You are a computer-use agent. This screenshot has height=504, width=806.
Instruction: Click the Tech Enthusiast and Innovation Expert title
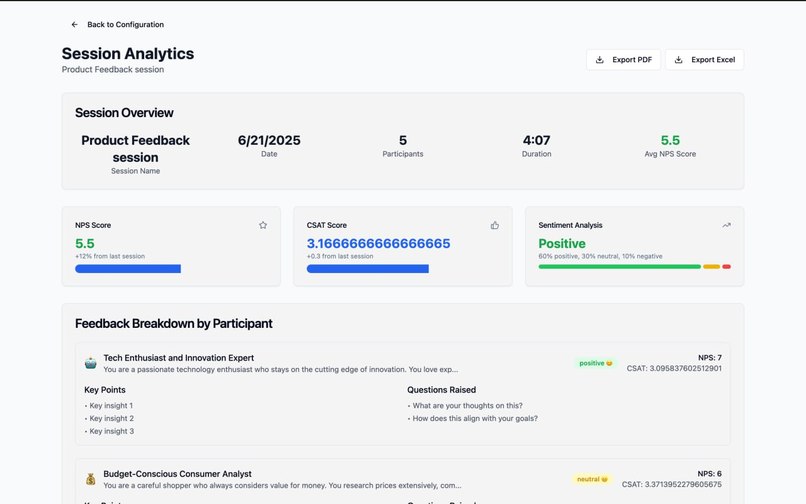tap(178, 358)
